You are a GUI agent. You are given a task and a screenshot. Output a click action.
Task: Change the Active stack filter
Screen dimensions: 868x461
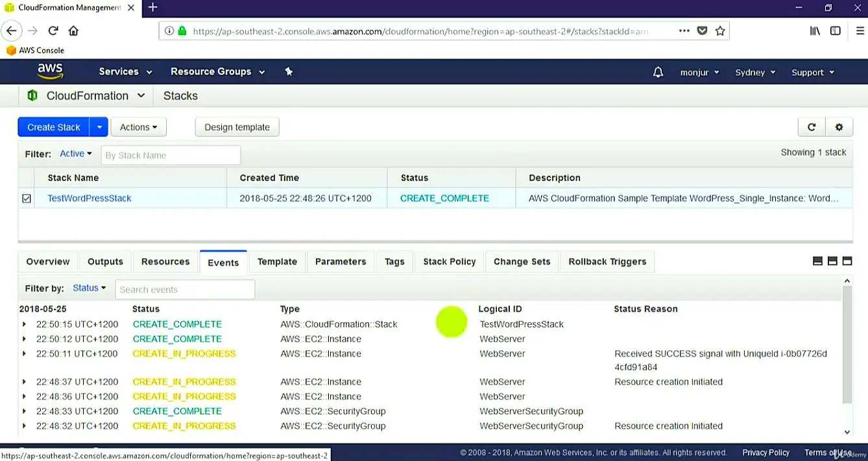tap(76, 154)
